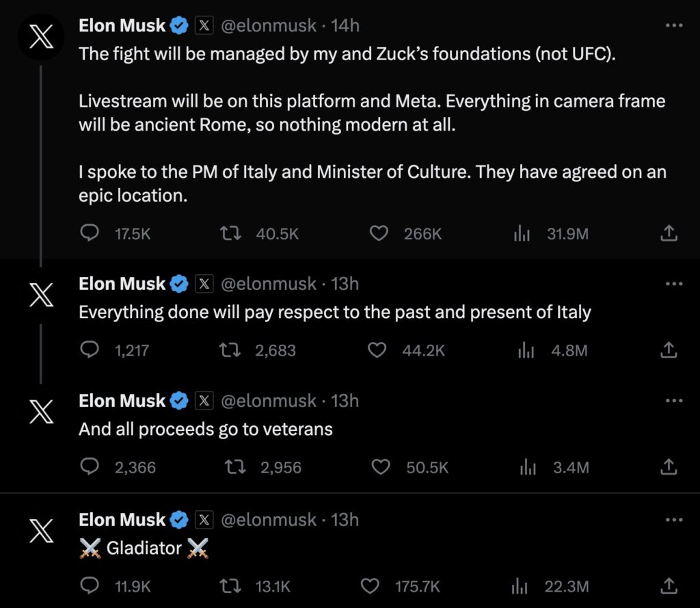The width and height of the screenshot is (700, 608).
Task: Like the veterans tweet with 50.5K likes
Action: [x=381, y=467]
